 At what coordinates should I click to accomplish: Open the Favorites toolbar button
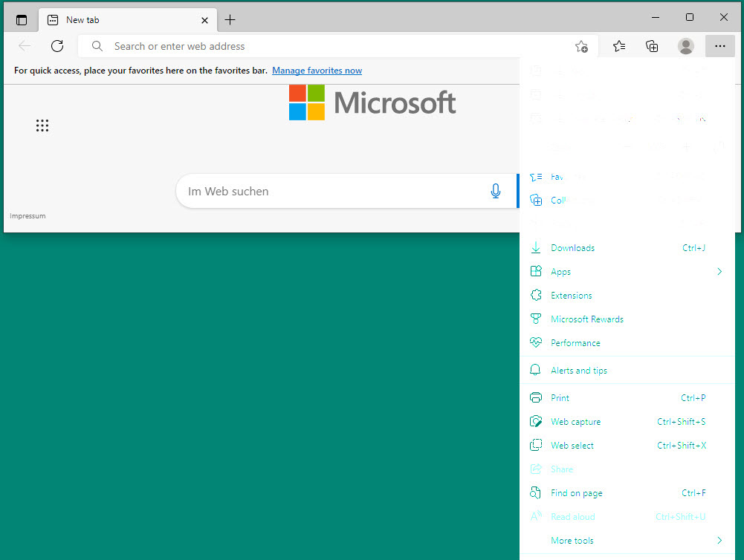(x=618, y=46)
